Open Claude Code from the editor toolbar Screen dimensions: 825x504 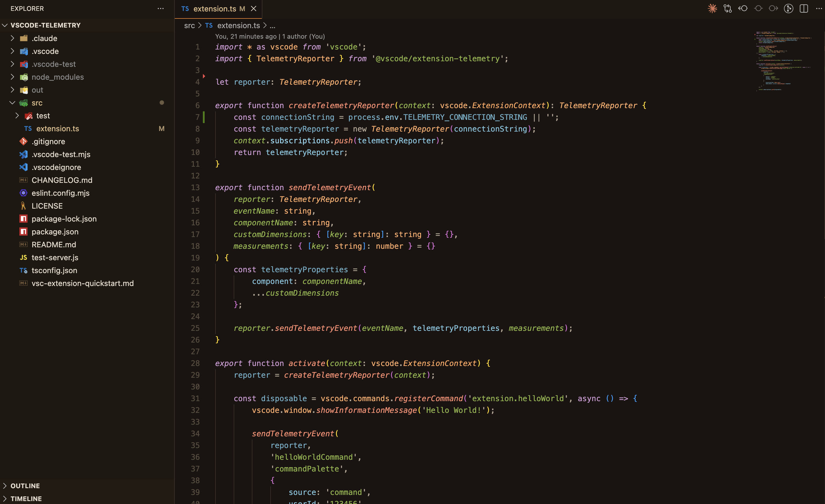click(712, 9)
